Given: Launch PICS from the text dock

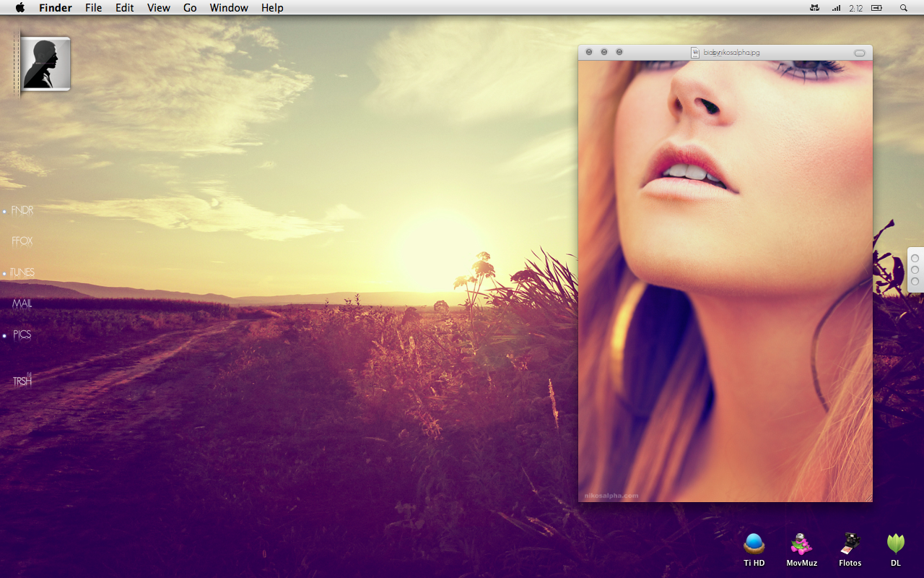Looking at the screenshot, I should 22,335.
